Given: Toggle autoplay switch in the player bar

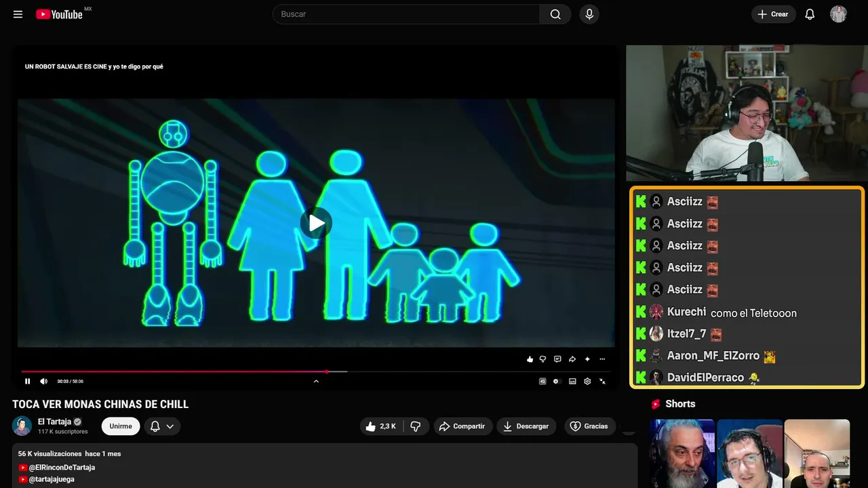Looking at the screenshot, I should coord(556,381).
